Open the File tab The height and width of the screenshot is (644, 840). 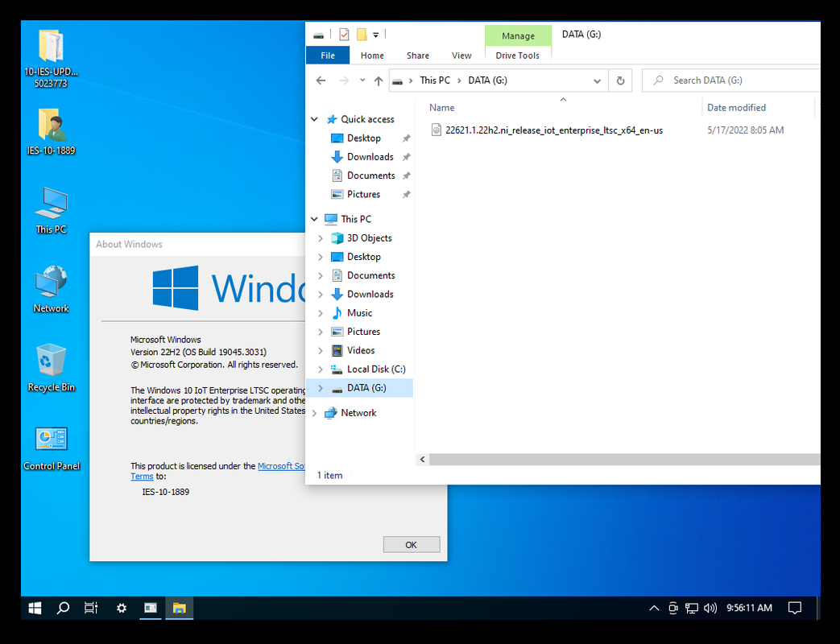click(328, 55)
